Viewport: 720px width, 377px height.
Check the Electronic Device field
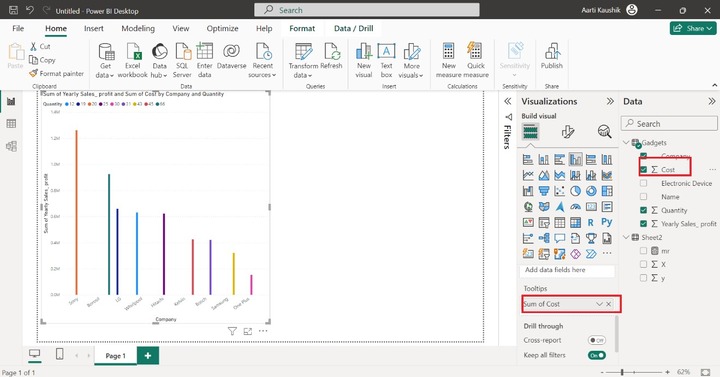tap(643, 183)
